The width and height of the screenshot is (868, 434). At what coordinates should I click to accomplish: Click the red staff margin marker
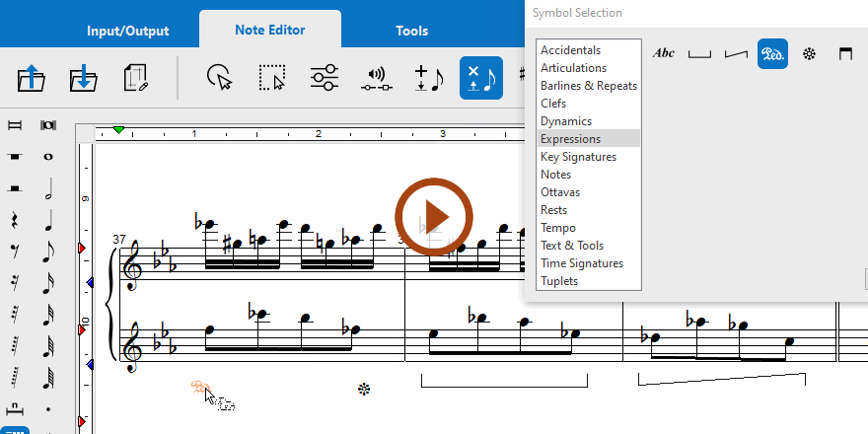coord(82,248)
